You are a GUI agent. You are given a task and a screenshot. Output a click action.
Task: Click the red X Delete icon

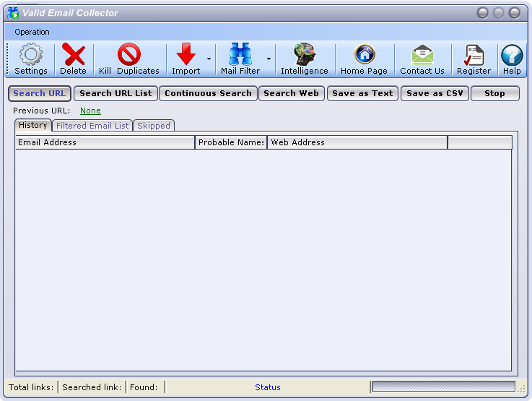click(74, 54)
